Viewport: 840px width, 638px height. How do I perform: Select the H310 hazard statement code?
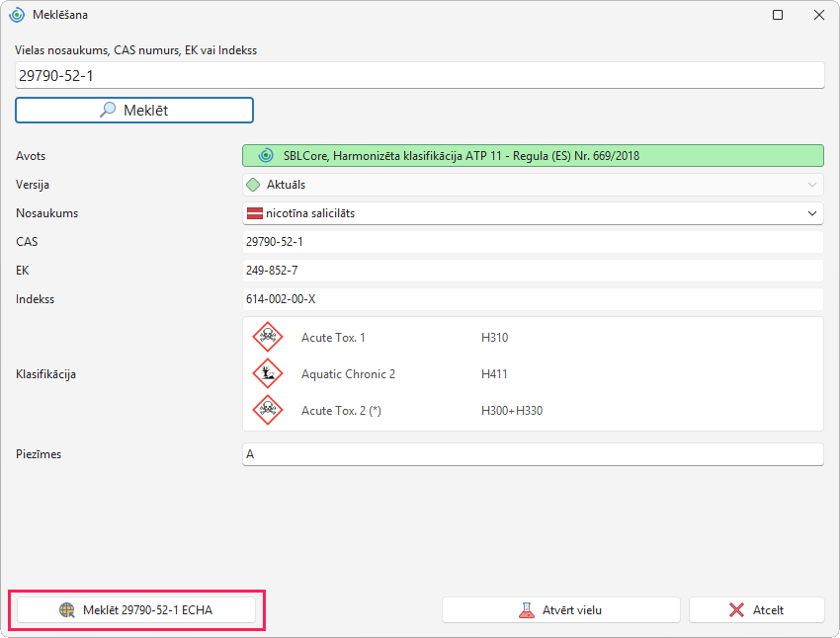(494, 338)
